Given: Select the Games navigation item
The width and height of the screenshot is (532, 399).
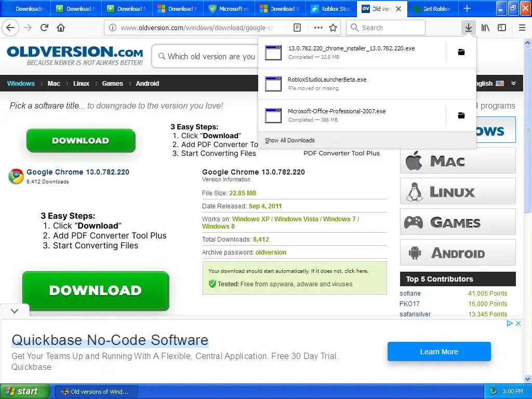Looking at the screenshot, I should [x=112, y=84].
